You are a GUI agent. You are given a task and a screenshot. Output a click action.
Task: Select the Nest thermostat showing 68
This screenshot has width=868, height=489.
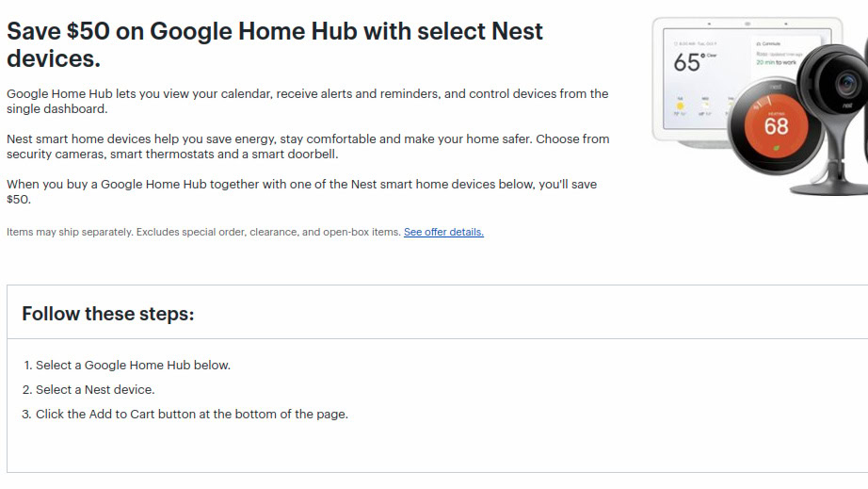(x=776, y=122)
